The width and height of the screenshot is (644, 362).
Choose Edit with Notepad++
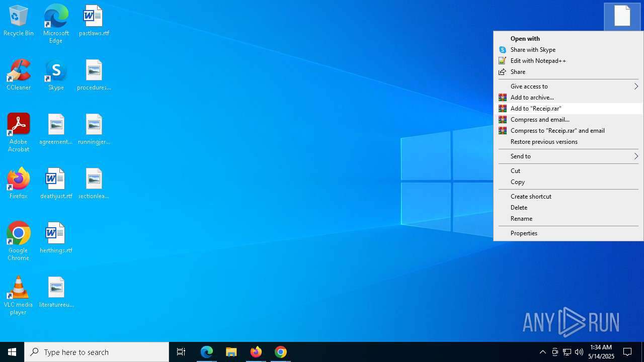569,61
